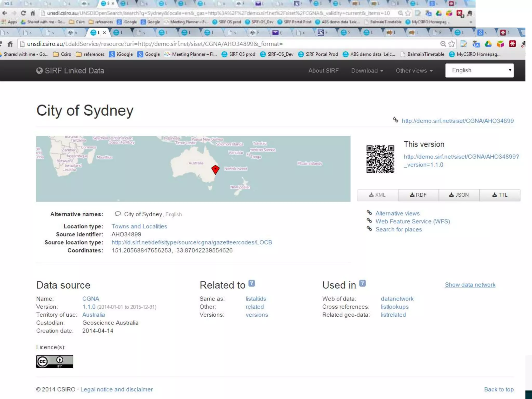Open help icon next to Related to
532x399 pixels.
click(x=251, y=283)
